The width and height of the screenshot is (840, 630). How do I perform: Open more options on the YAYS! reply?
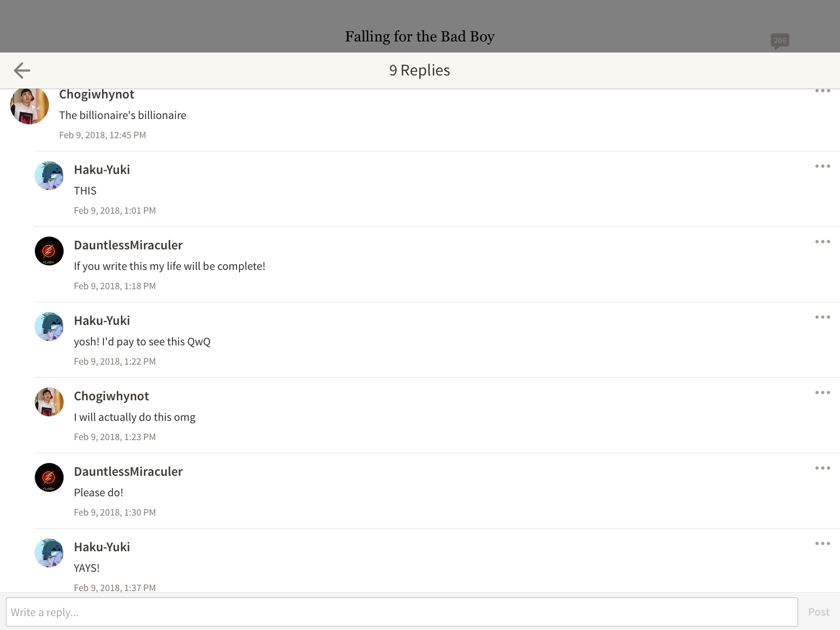coord(822,543)
